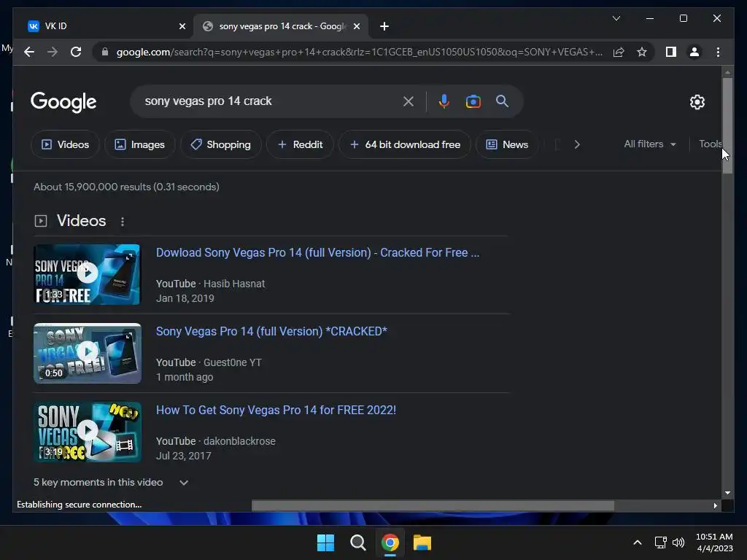This screenshot has height=560, width=747.
Task: Open the Chrome profile menu
Action: pyautogui.click(x=694, y=52)
